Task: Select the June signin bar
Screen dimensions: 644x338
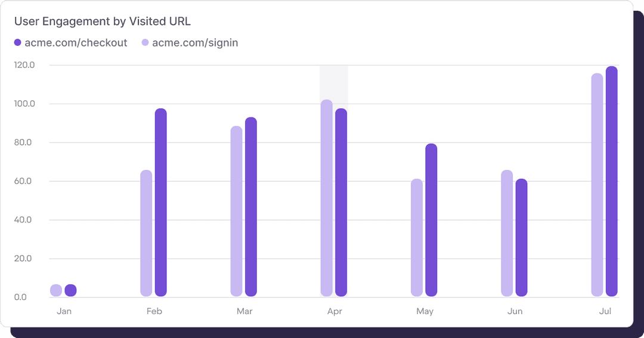Action: coord(507,233)
